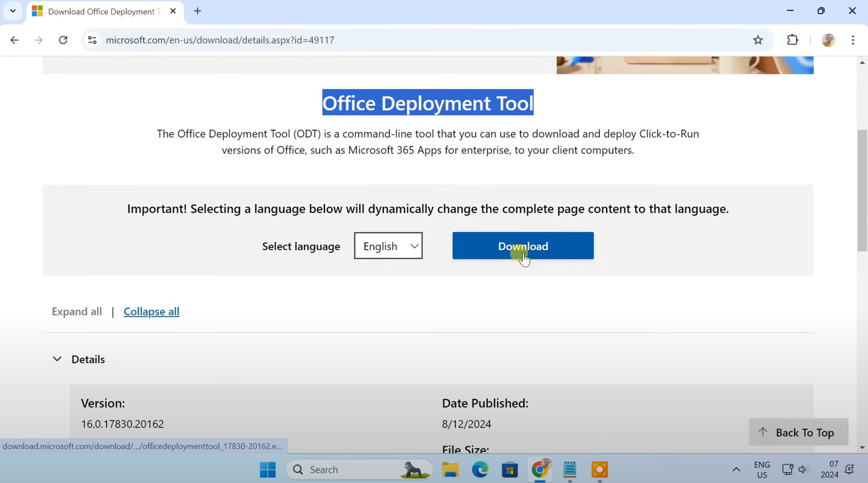Bookmark this page with the star icon
This screenshot has height=483, width=868.
(758, 40)
